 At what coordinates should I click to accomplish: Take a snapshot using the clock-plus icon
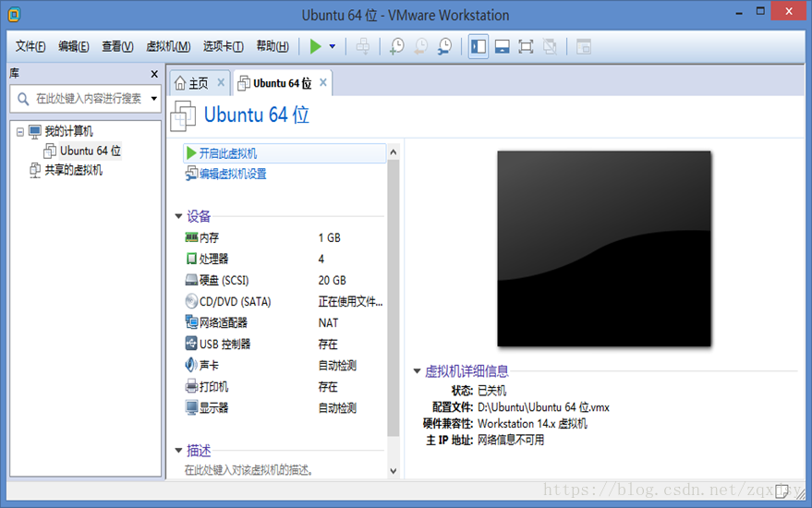[x=397, y=46]
